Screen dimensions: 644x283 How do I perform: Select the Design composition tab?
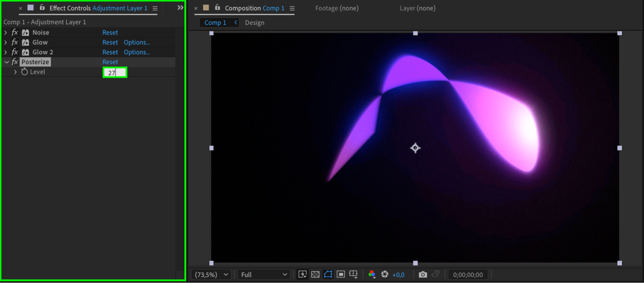click(255, 23)
